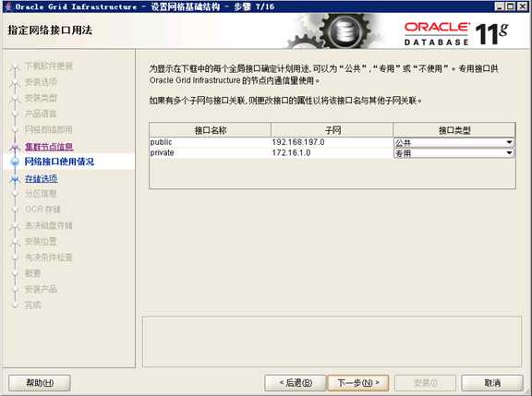Click the 接口类型 column header
This screenshot has width=532, height=396.
coord(454,130)
